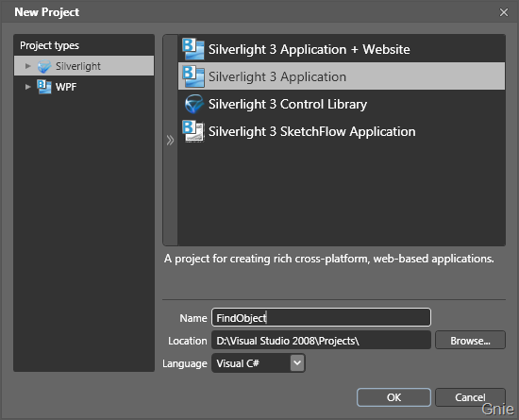This screenshot has width=519, height=420.
Task: Select Silverlight 3 Application + Website template
Action: click(x=342, y=49)
